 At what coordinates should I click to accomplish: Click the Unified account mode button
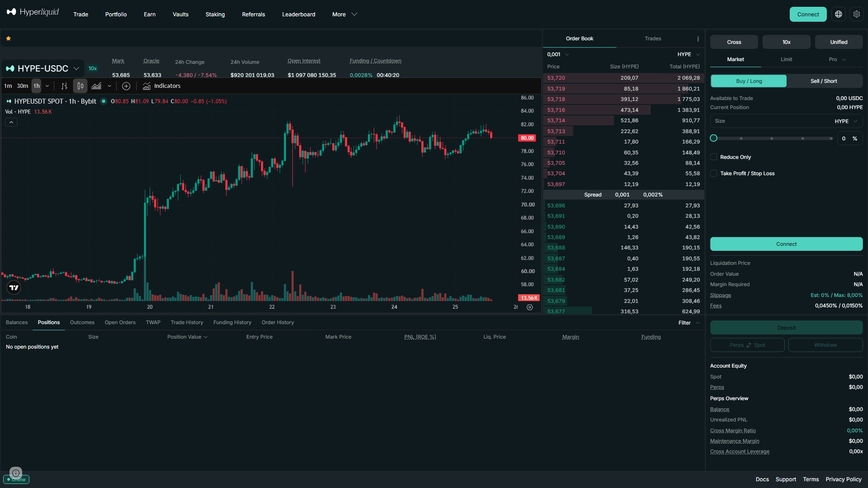point(839,42)
